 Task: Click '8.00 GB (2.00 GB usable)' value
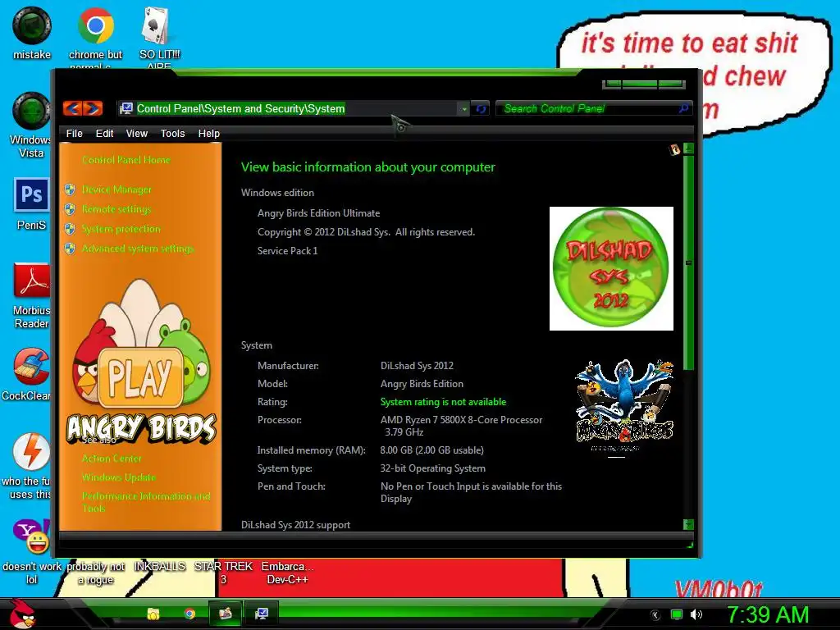click(431, 450)
